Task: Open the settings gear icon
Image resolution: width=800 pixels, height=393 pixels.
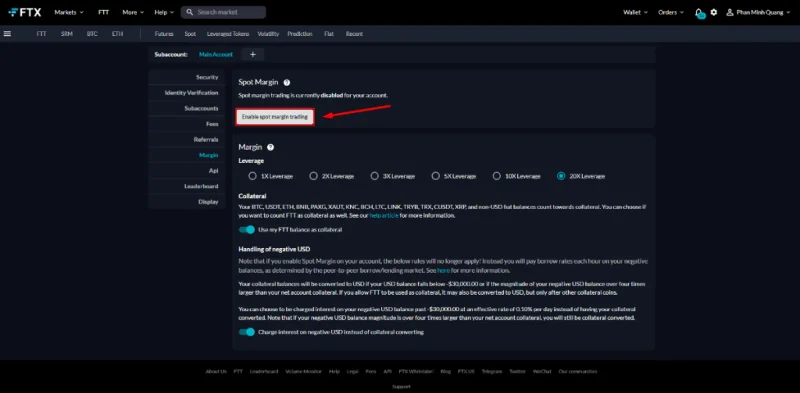Action: click(x=714, y=12)
